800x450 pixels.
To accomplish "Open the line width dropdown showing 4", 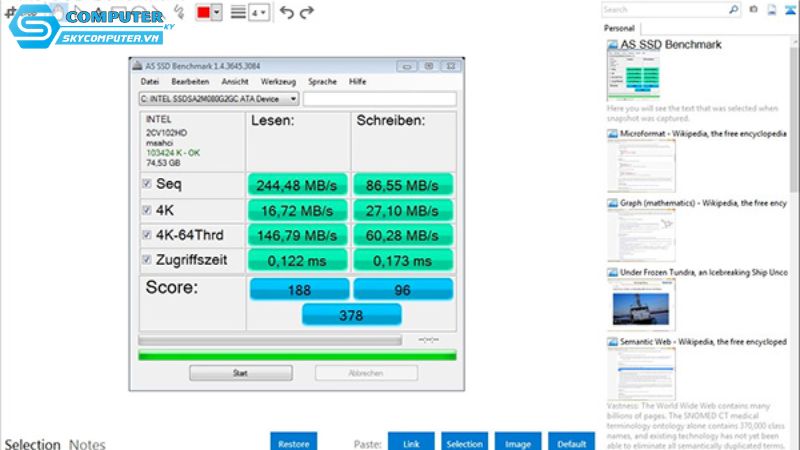I will click(x=259, y=12).
